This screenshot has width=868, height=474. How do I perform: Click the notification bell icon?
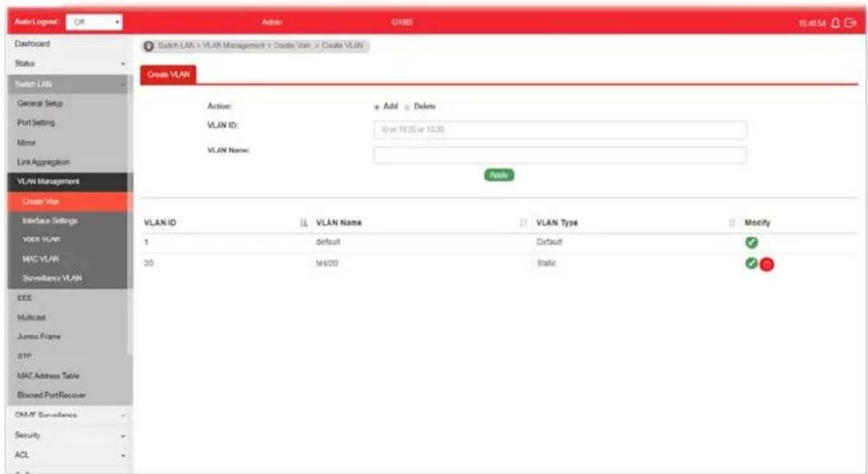pyautogui.click(x=835, y=24)
